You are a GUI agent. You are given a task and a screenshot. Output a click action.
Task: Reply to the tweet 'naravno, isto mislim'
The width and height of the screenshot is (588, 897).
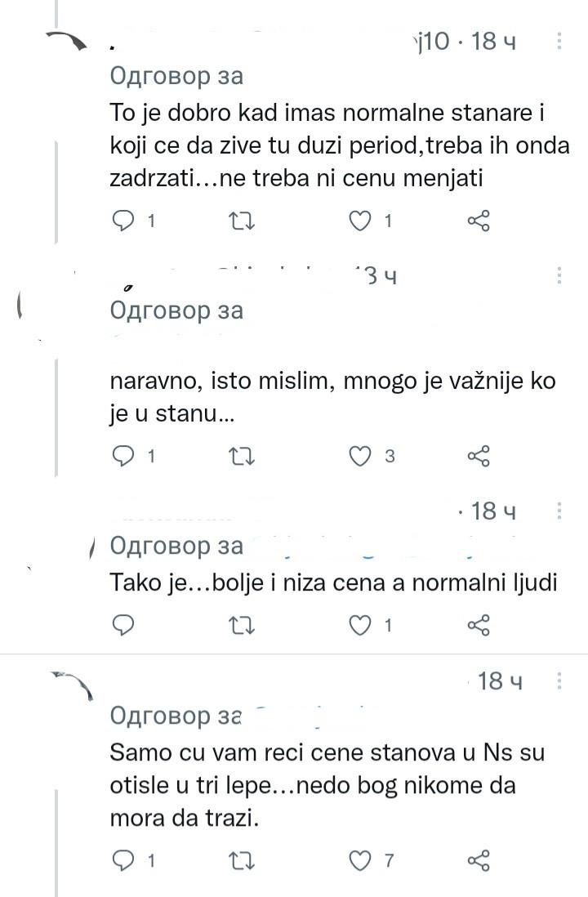click(x=123, y=456)
